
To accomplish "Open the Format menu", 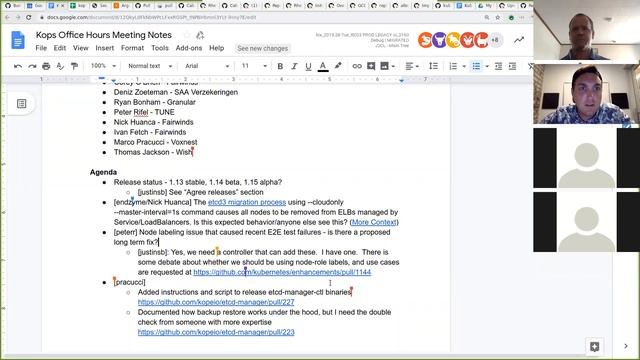I will pyautogui.click(x=132, y=48).
